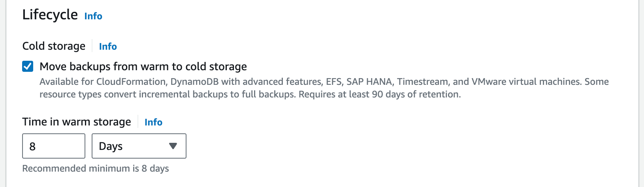Click the number 8 in the input box

pyautogui.click(x=32, y=147)
